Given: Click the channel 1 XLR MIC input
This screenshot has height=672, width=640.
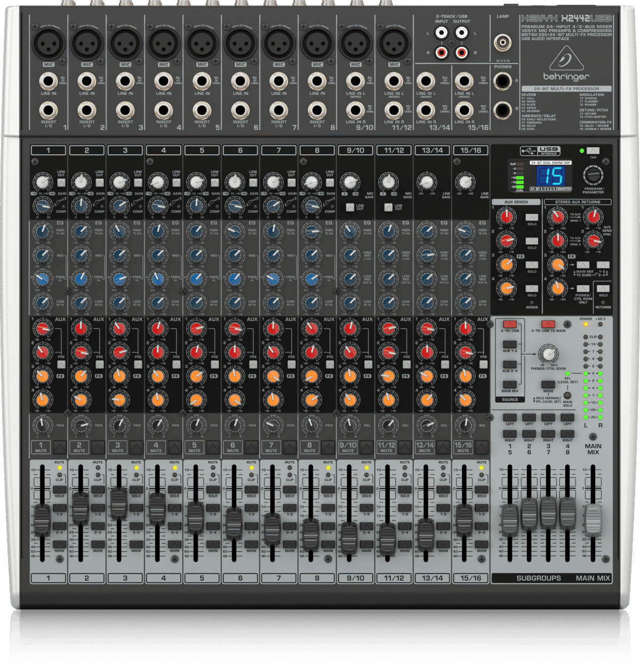Looking at the screenshot, I should pos(49,43).
